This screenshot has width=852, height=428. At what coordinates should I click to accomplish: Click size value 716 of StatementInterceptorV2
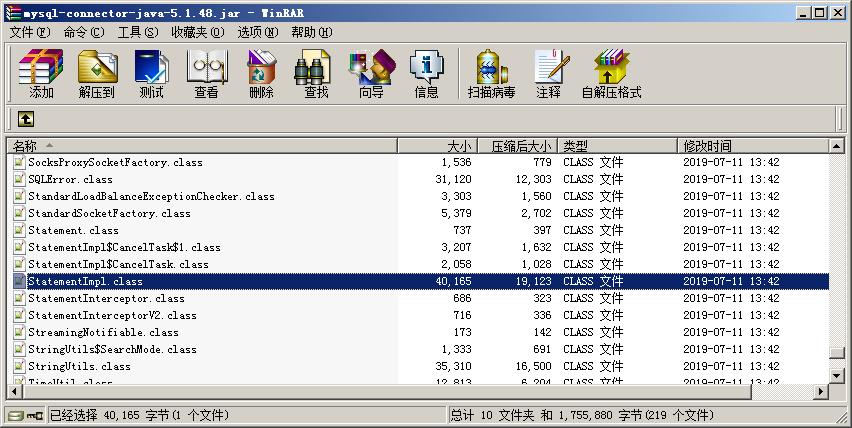tap(462, 315)
